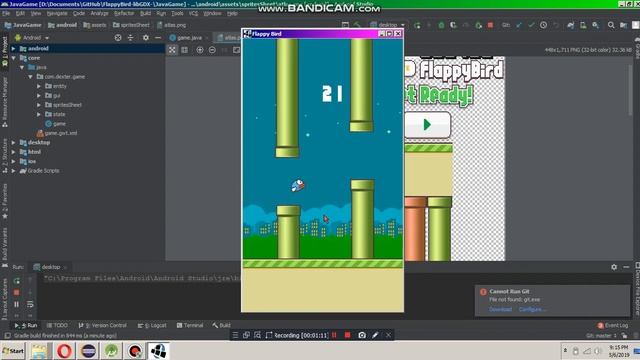640x360 pixels.
Task: Open the VCS menu
Action: point(193,13)
